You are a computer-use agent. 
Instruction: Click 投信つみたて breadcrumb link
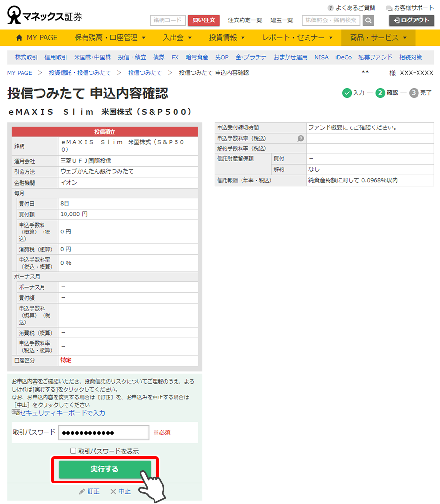click(x=145, y=73)
